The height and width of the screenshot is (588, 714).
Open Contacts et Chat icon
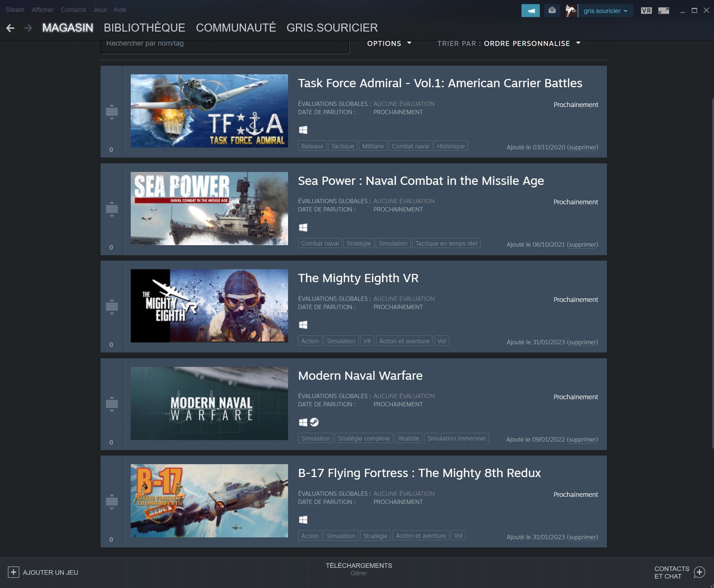click(x=699, y=572)
